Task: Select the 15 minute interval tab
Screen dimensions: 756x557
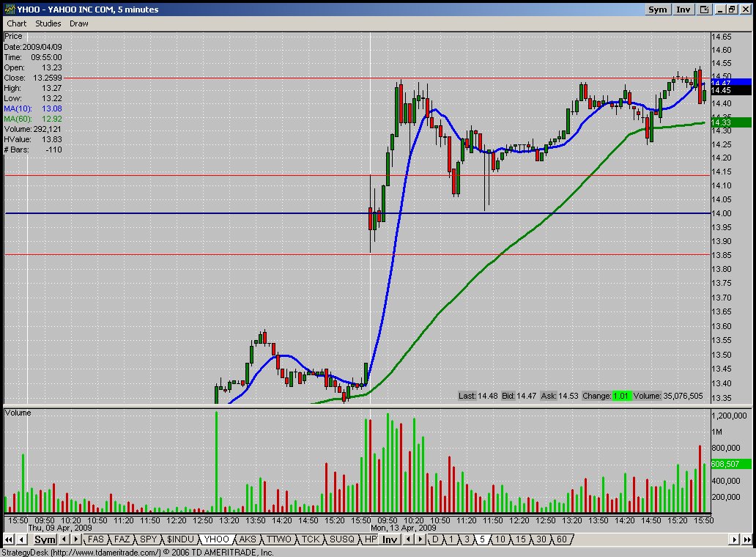Action: [521, 539]
